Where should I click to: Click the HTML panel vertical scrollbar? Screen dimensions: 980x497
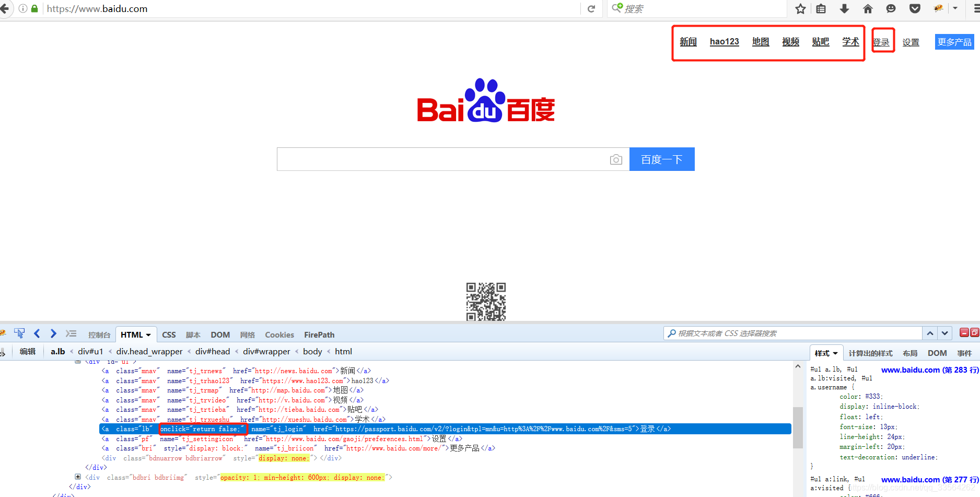798,429
